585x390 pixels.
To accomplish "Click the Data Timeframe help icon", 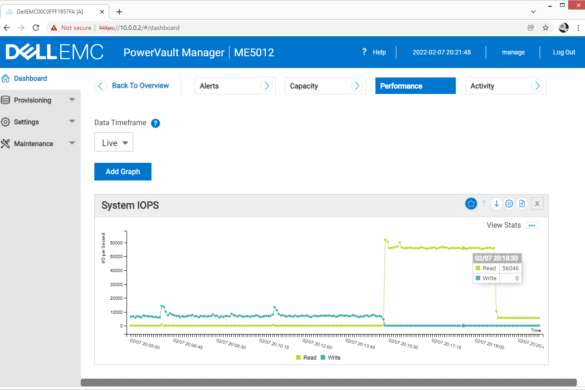I will pyautogui.click(x=156, y=123).
